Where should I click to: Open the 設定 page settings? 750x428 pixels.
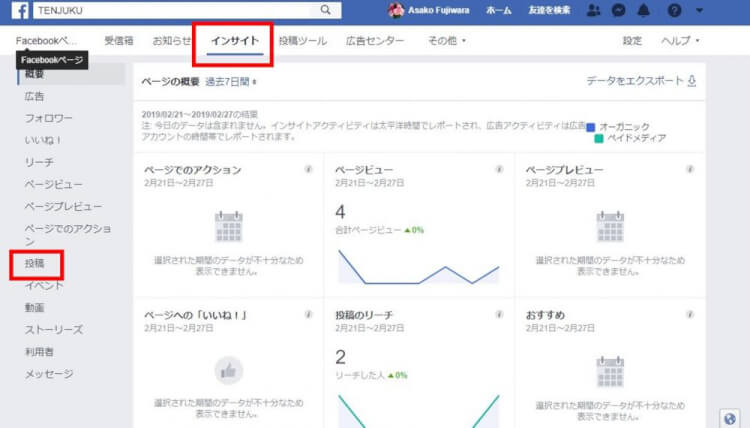click(x=632, y=41)
